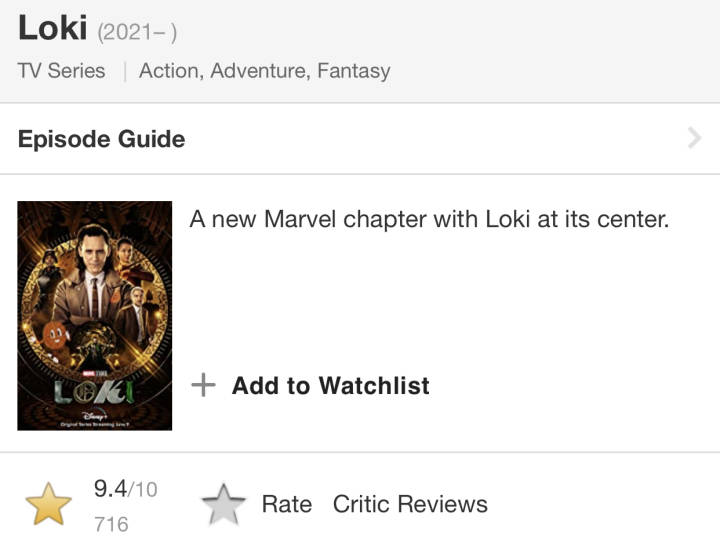Select the Marvel chapter plot summary text

click(x=429, y=219)
